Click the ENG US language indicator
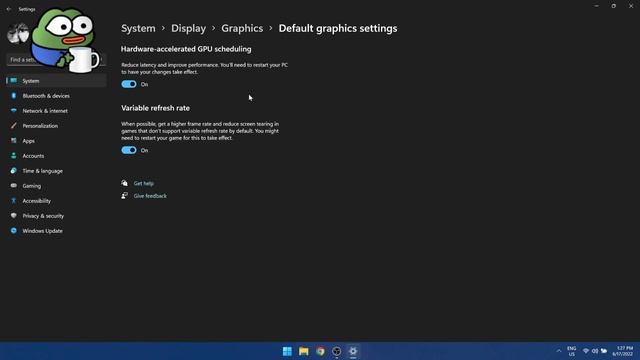Viewport: 640px width, 360px height. tap(572, 351)
